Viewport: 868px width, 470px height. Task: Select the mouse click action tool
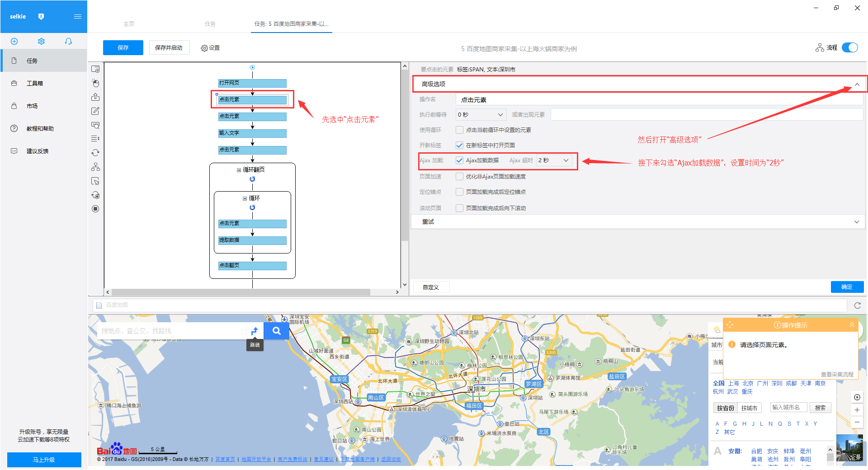[95, 83]
